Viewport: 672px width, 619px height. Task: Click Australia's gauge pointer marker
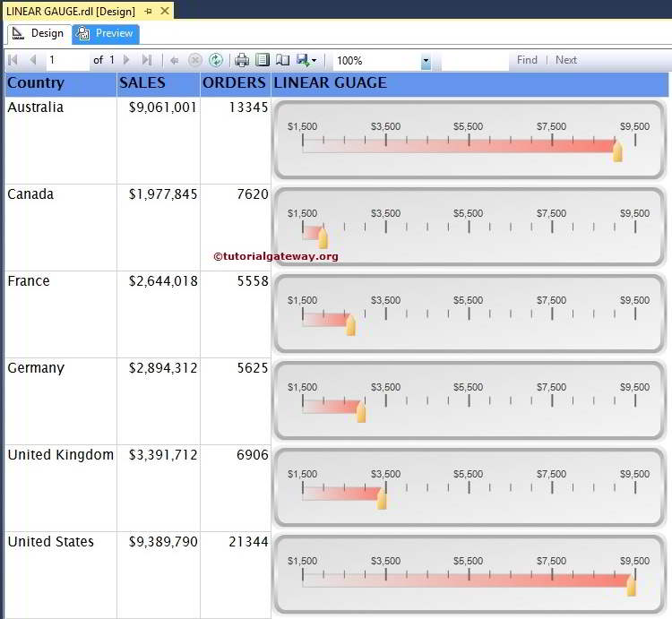tap(617, 152)
